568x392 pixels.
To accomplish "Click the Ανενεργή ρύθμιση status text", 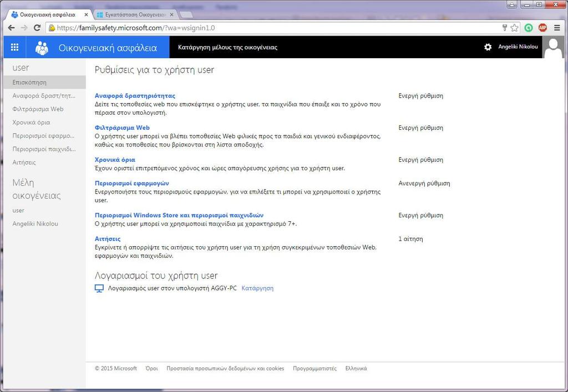I will [424, 183].
